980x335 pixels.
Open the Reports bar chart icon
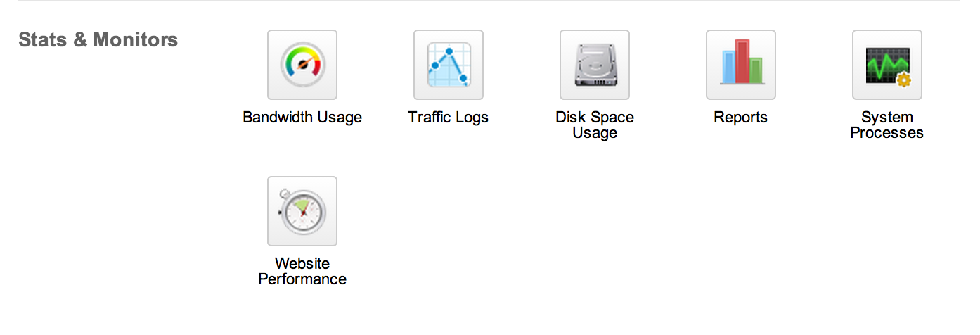tap(741, 65)
